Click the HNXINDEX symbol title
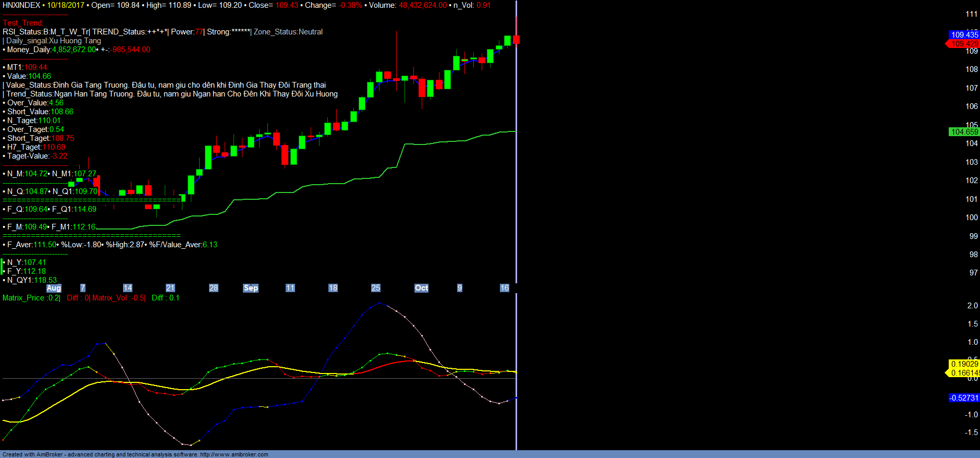 click(21, 5)
